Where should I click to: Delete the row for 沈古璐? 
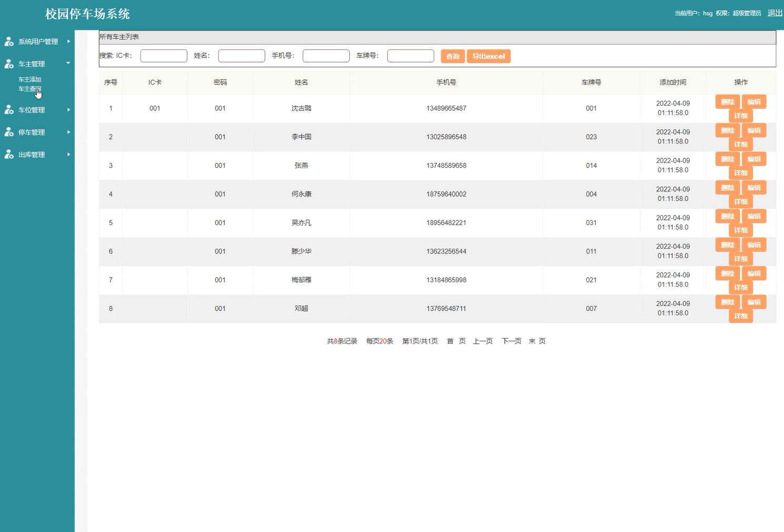coord(727,102)
